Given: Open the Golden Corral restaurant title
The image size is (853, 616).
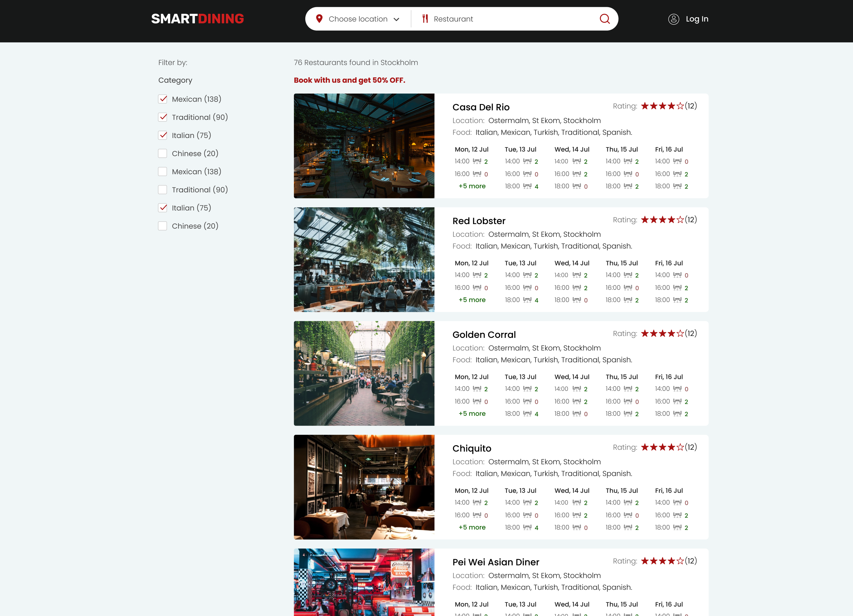Looking at the screenshot, I should (x=484, y=335).
